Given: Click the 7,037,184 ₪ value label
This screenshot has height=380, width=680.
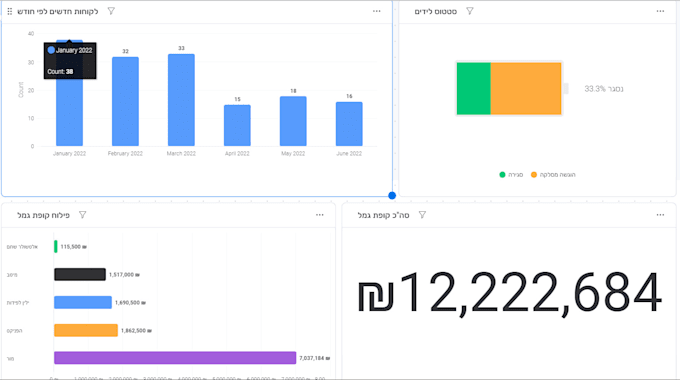Looking at the screenshot, I should point(315,358).
